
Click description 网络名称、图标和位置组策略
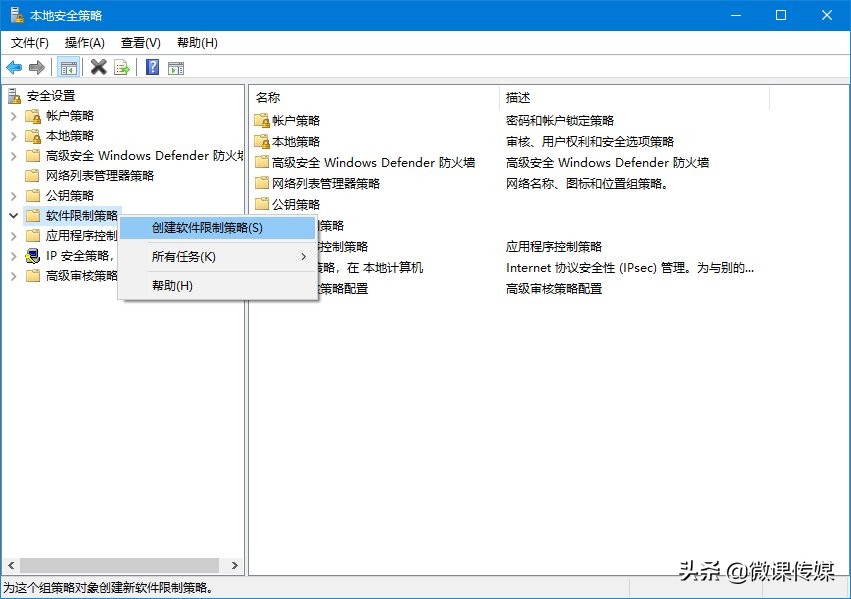pyautogui.click(x=587, y=183)
